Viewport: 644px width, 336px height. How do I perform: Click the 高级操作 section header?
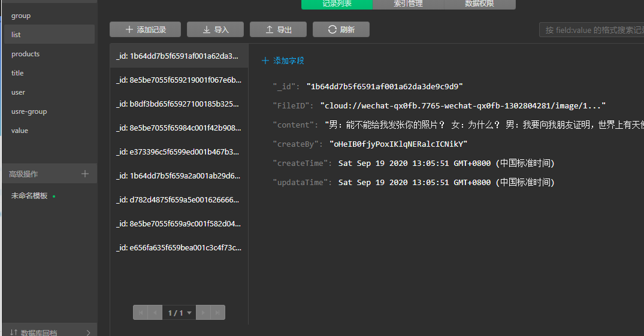click(x=23, y=174)
